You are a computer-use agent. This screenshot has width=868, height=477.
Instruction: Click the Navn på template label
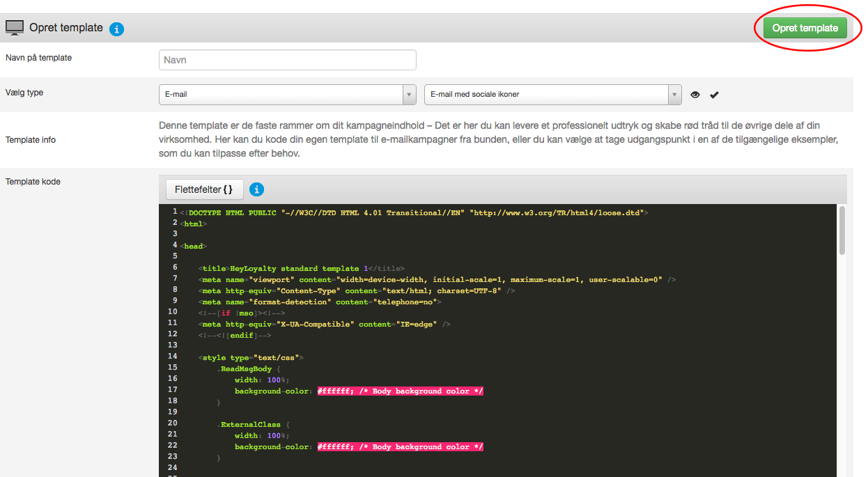[x=39, y=58]
